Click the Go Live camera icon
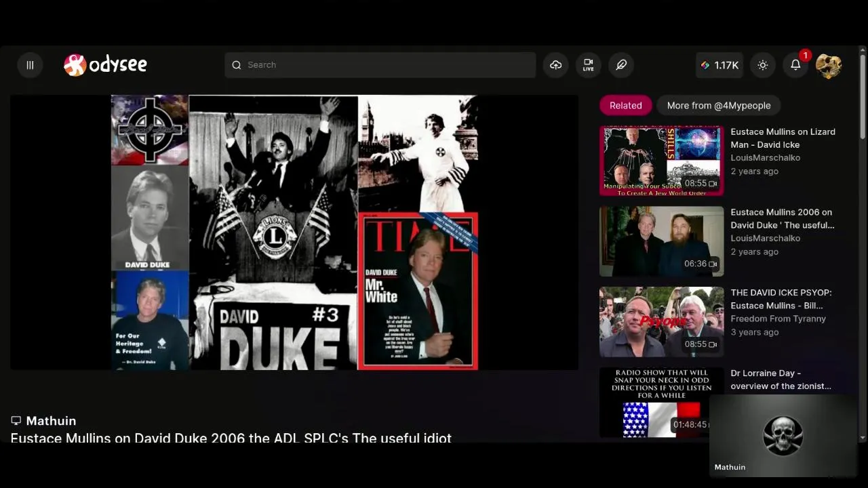Screen dimensions: 868x488 tap(588, 65)
